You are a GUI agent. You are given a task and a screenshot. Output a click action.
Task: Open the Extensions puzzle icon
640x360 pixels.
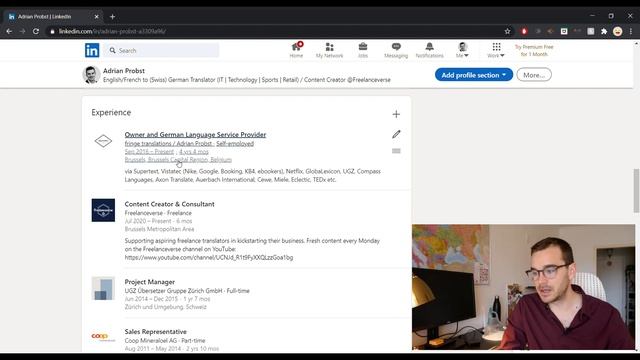pyautogui.click(x=604, y=31)
